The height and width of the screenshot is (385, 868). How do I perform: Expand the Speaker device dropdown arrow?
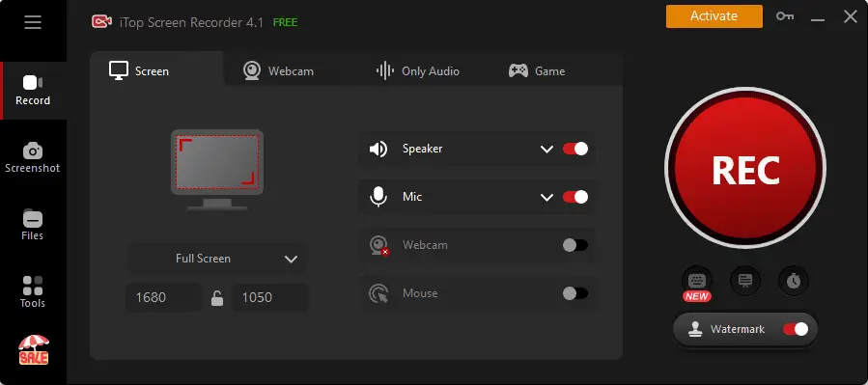point(546,150)
